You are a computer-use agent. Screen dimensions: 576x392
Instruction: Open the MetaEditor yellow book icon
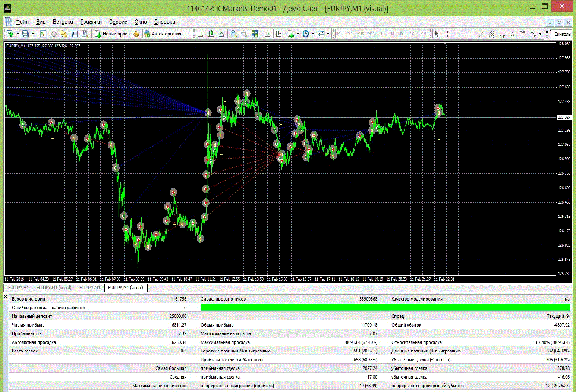click(x=136, y=34)
